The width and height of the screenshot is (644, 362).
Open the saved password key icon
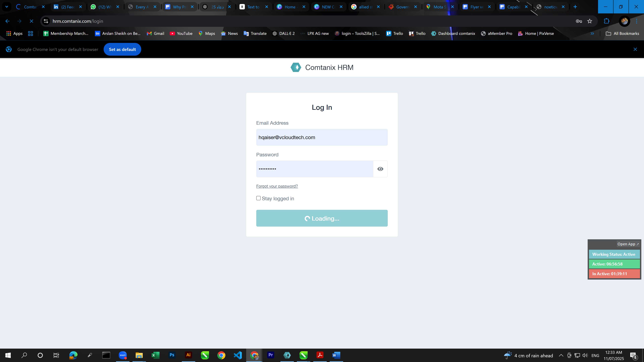tap(579, 21)
